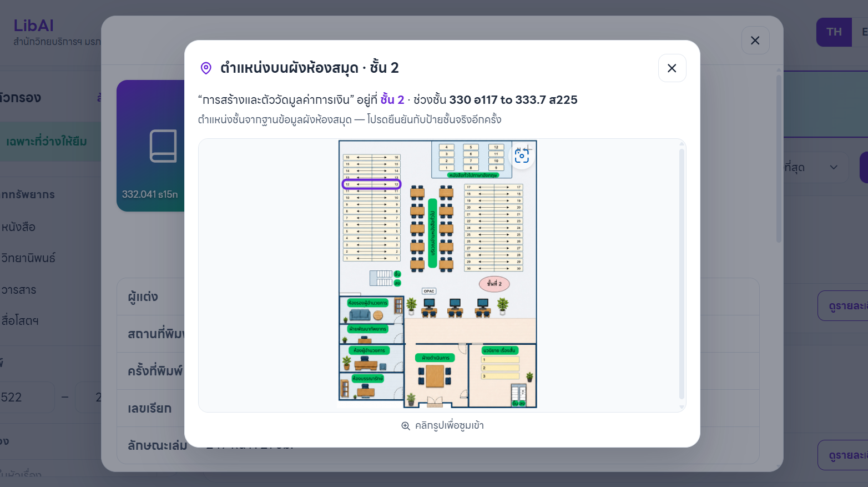Select 'วิทยานิพนธ์' resource type filter
Image resolution: width=868 pixels, height=487 pixels.
tap(28, 258)
